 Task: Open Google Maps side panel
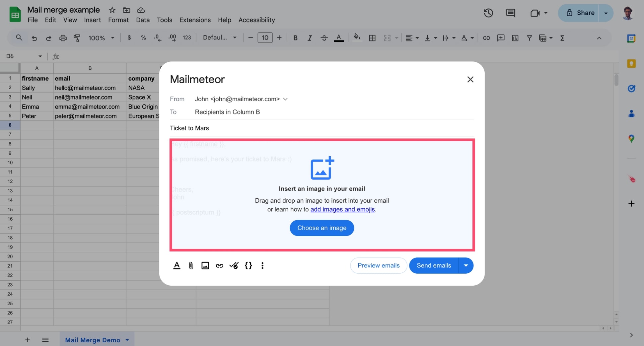click(631, 139)
